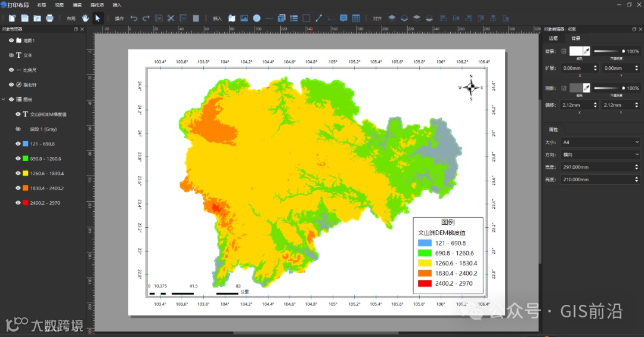Open the 大小 A4 size dropdown

click(x=600, y=142)
